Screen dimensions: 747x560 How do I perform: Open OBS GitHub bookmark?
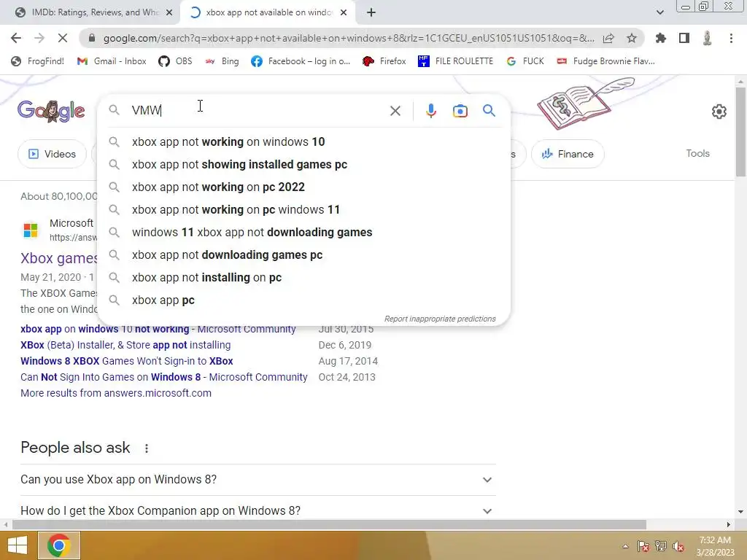[175, 61]
